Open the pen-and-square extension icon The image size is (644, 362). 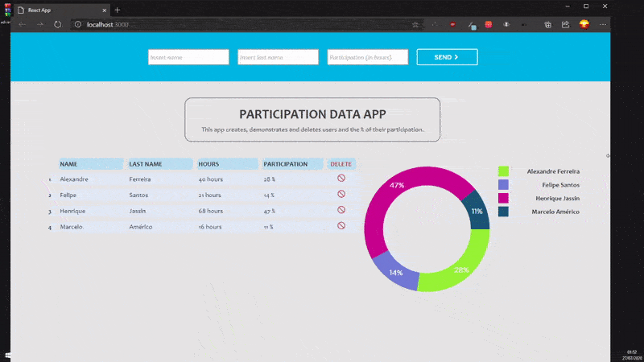click(x=472, y=26)
